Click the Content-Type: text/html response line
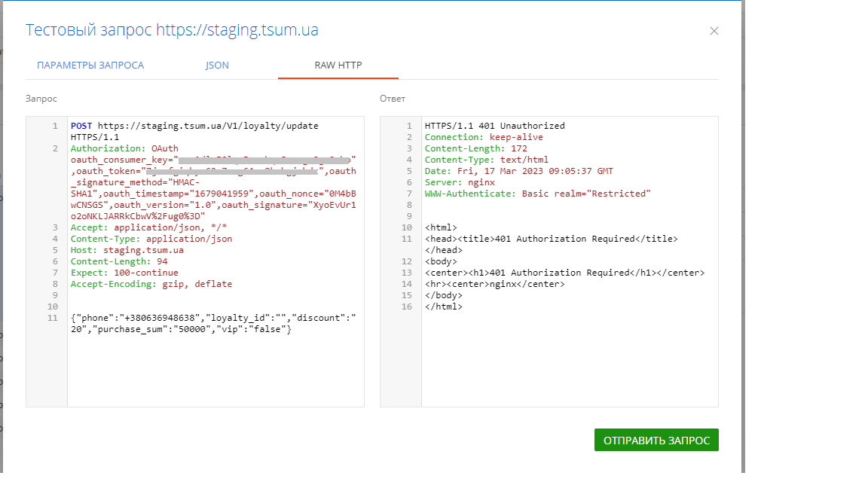This screenshot has width=868, height=488. click(487, 160)
